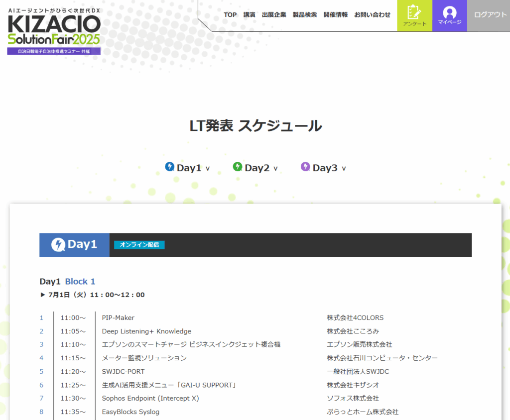Click company ソフォス株式会社

(x=353, y=399)
